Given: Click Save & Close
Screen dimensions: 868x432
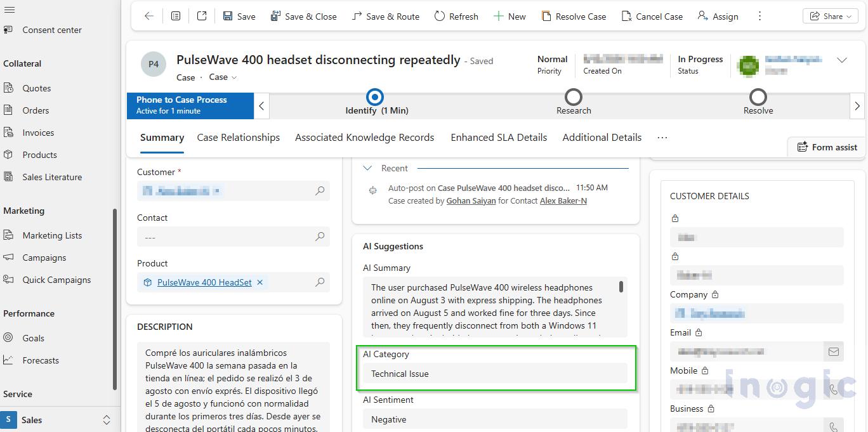Looking at the screenshot, I should tap(303, 16).
